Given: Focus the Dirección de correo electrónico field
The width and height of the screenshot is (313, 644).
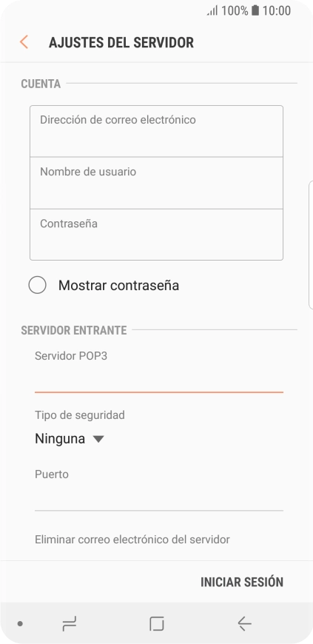Looking at the screenshot, I should pyautogui.click(x=157, y=131).
